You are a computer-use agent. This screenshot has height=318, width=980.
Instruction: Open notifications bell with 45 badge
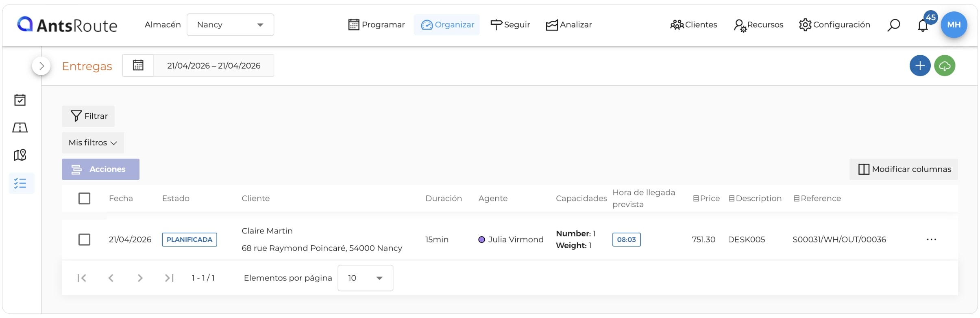(x=923, y=25)
